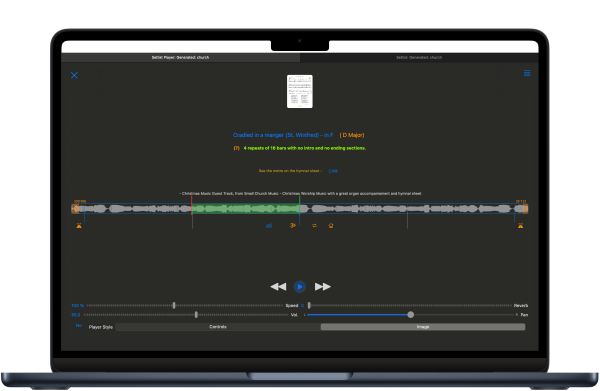Image resolution: width=600 pixels, height=391 pixels.
Task: Adjust the Vol. slider handle
Action: click(196, 314)
